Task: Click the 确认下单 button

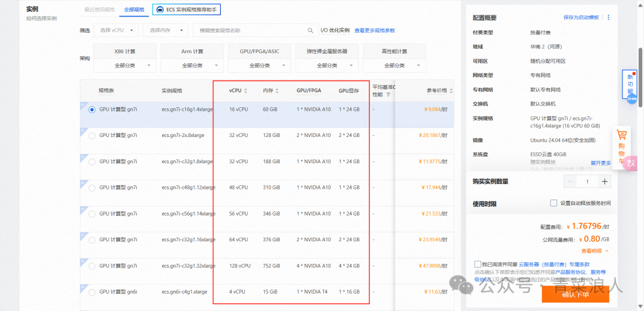Action: tap(575, 294)
